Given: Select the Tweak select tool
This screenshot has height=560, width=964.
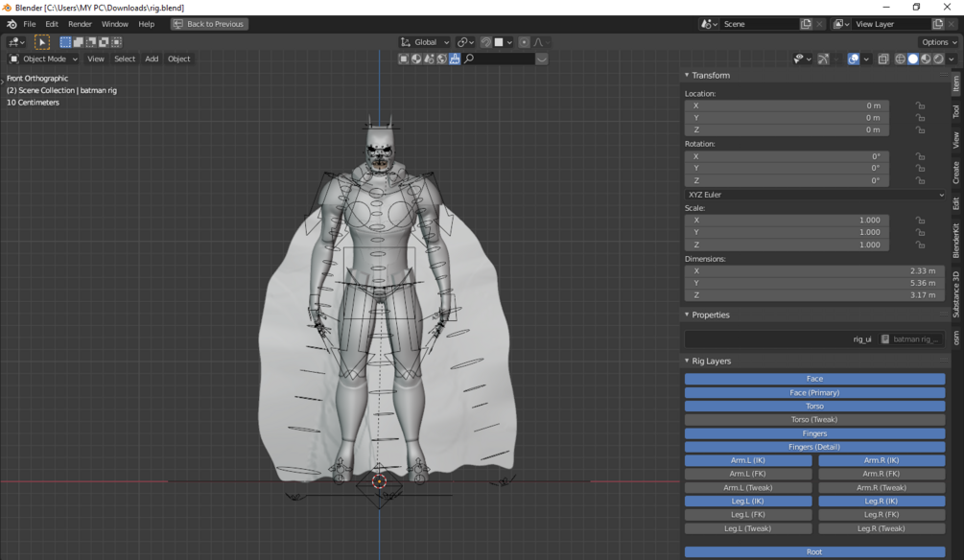Looking at the screenshot, I should (42, 42).
